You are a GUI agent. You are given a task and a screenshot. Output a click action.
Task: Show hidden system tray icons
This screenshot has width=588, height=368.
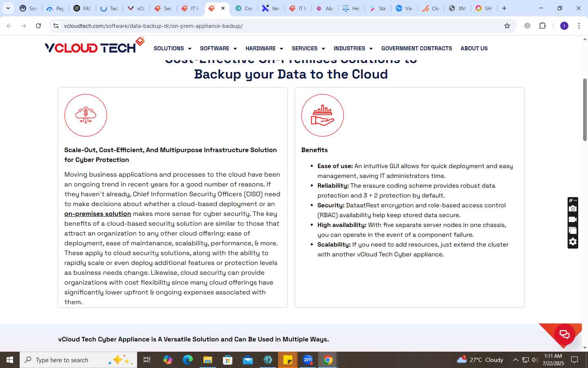coord(515,360)
